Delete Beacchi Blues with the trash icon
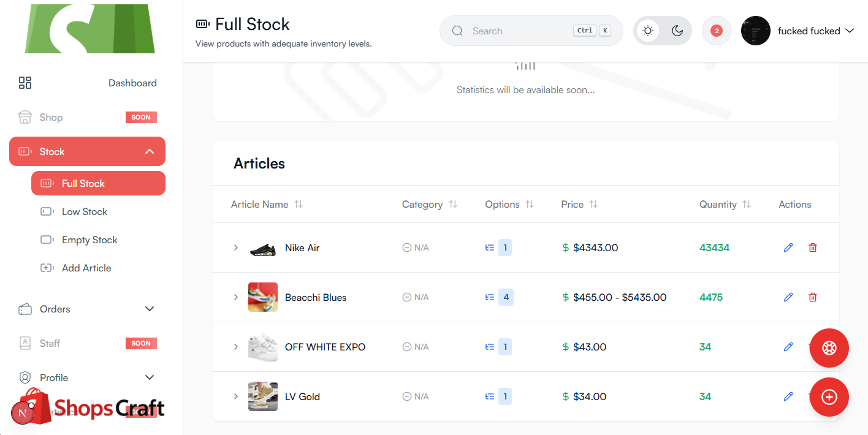The image size is (868, 435). coord(812,297)
